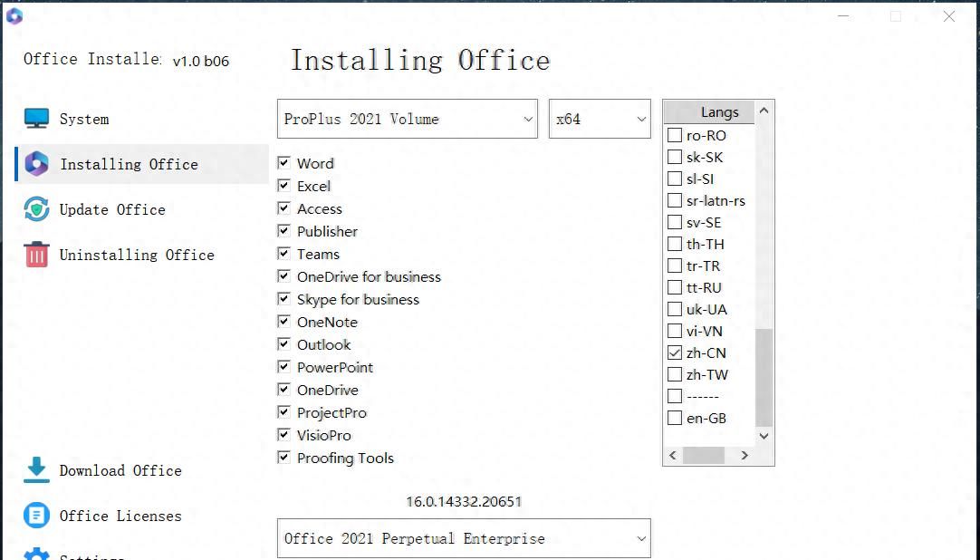Switch to Update Office section
The image size is (980, 560).
(112, 209)
